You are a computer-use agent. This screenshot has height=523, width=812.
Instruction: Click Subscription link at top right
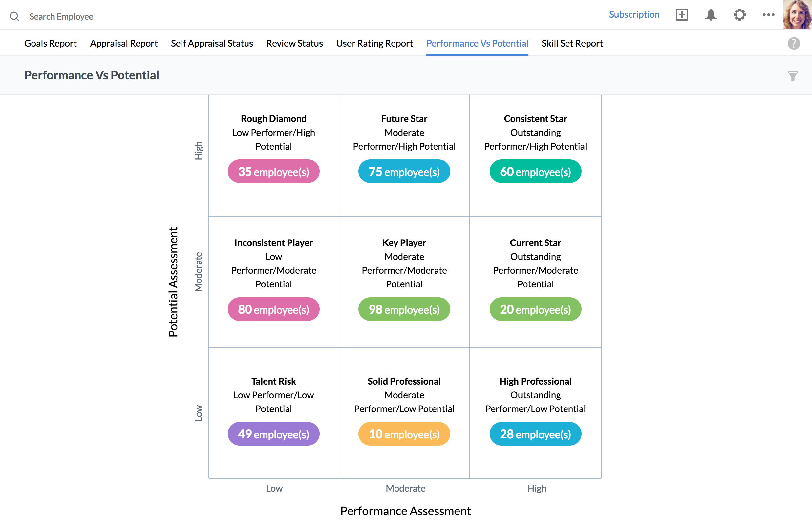(634, 15)
